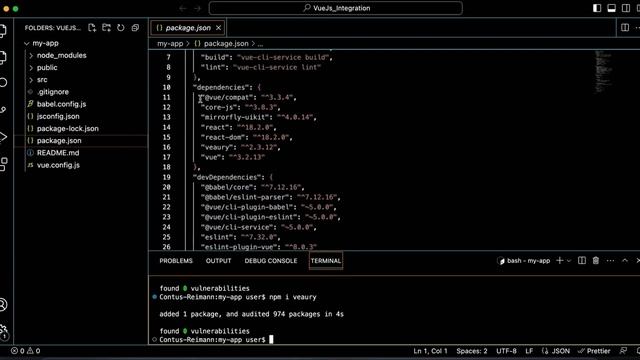Open the Accounts menu icon
This screenshot has width=640, height=360.
pos(3,305)
